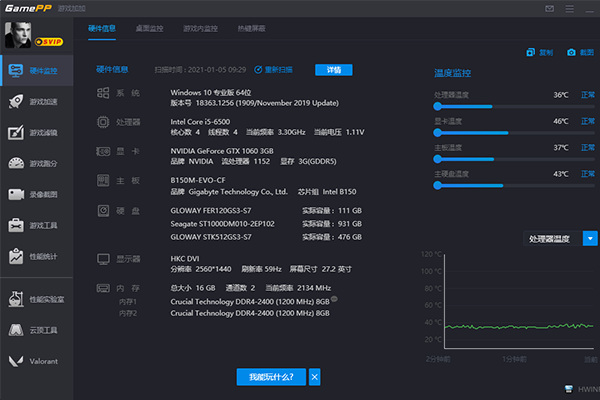Click the 'B150M-EVO-CF' motherboard text
Image resolution: width=600 pixels, height=400 pixels.
198,180
